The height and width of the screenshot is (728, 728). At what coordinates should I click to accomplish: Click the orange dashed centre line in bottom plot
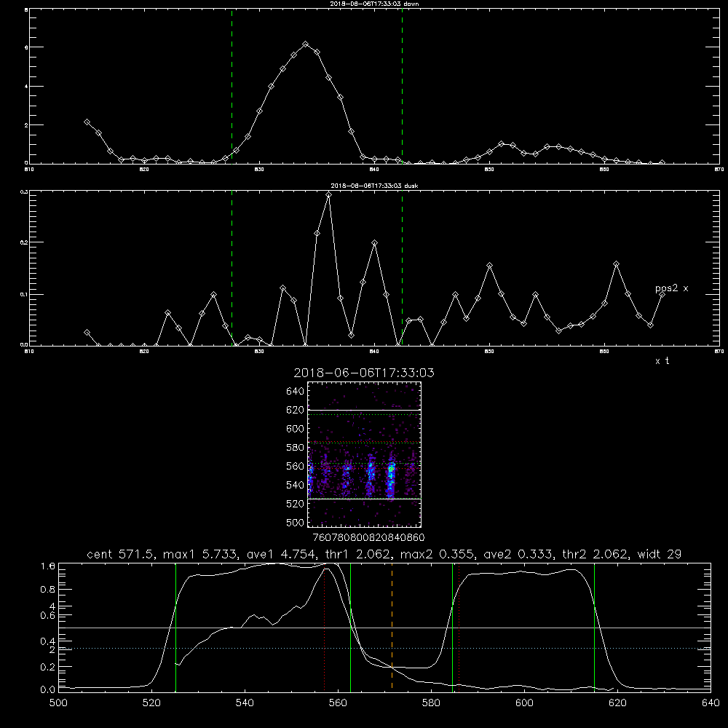(x=392, y=627)
